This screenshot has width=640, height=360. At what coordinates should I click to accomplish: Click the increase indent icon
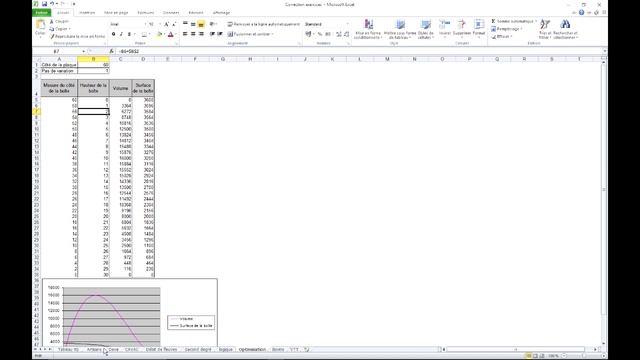click(x=220, y=34)
